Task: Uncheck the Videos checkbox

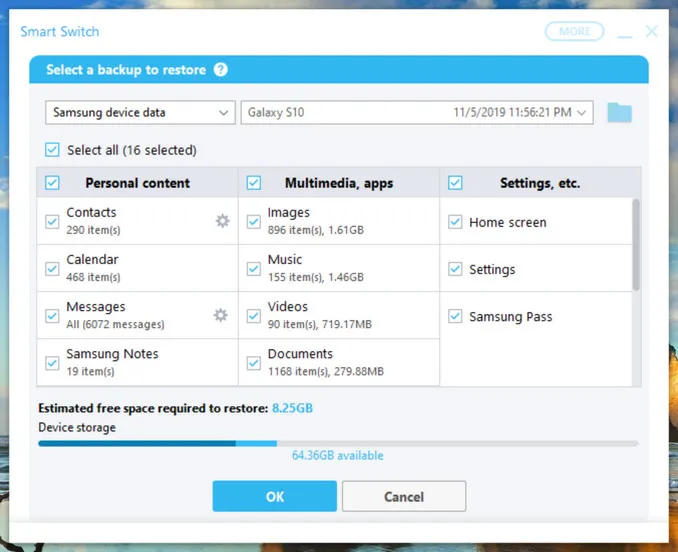Action: point(254,316)
